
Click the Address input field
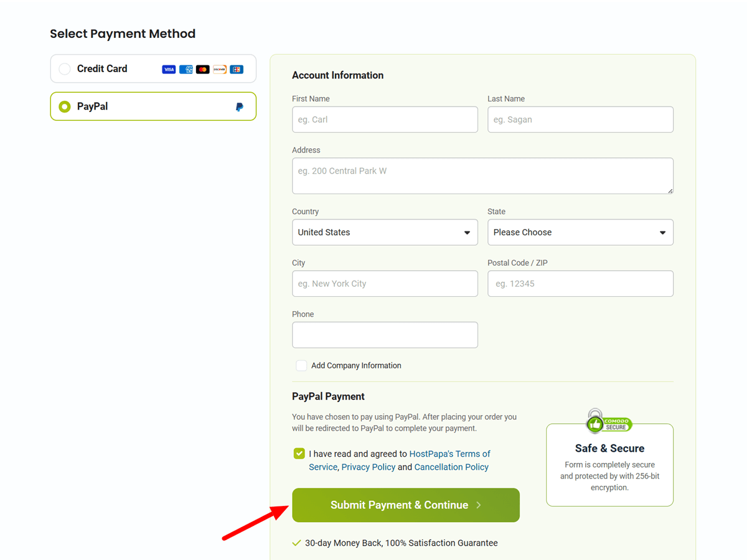(482, 175)
